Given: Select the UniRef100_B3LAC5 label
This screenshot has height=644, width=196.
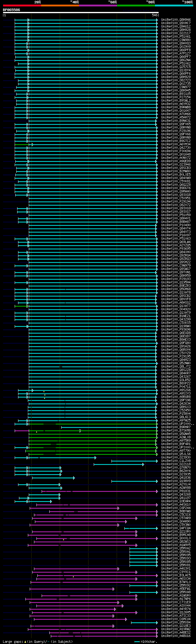Looking at the screenshot, I should [x=176, y=575].
